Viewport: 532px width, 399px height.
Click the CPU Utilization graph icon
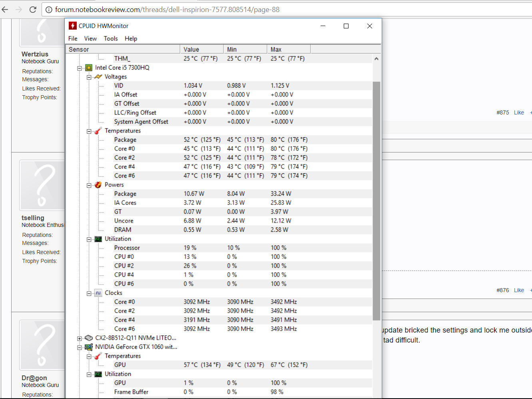pos(98,239)
